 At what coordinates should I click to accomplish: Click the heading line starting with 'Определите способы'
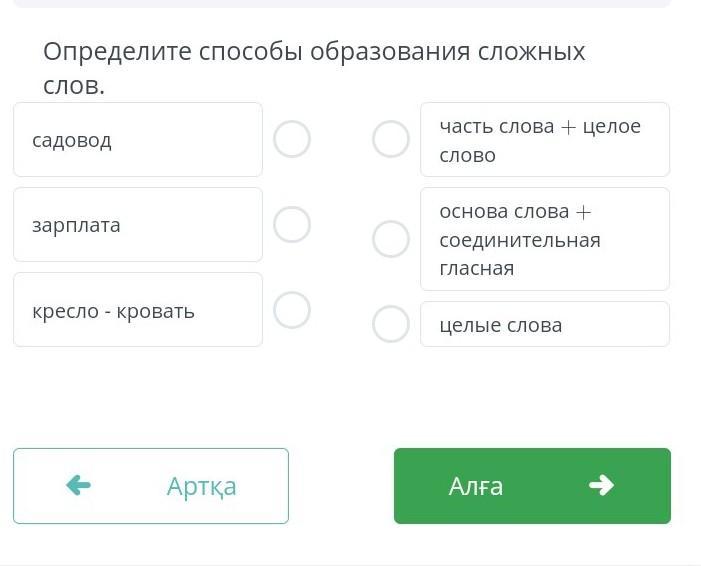(314, 52)
